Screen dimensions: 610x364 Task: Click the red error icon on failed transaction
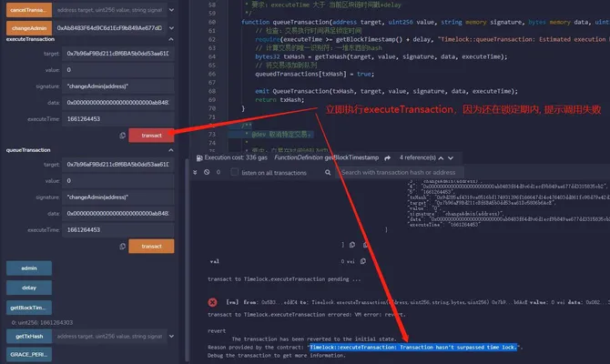212,302
